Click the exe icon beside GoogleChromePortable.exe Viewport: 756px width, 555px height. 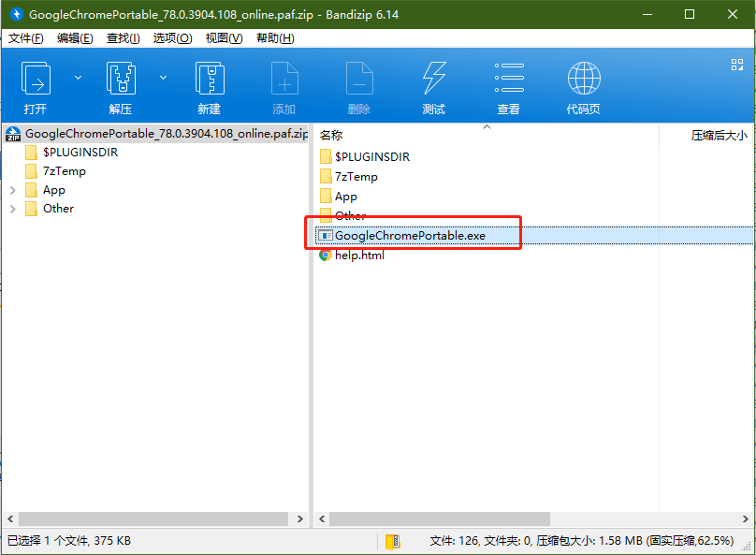326,235
